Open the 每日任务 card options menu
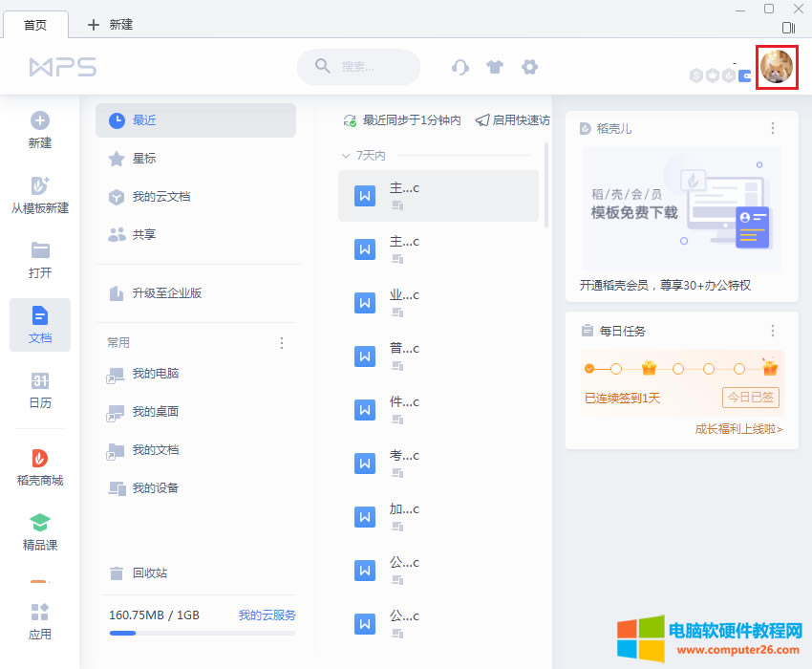Image resolution: width=812 pixels, height=669 pixels. tap(773, 331)
